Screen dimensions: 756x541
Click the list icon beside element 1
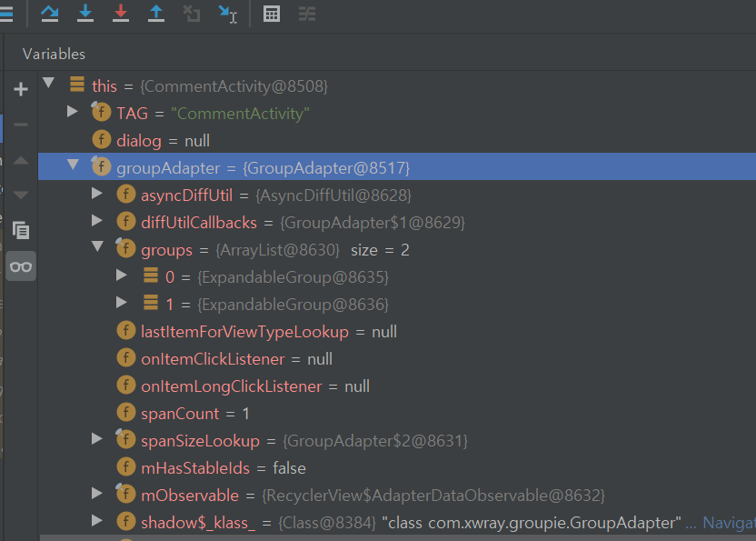[151, 302]
